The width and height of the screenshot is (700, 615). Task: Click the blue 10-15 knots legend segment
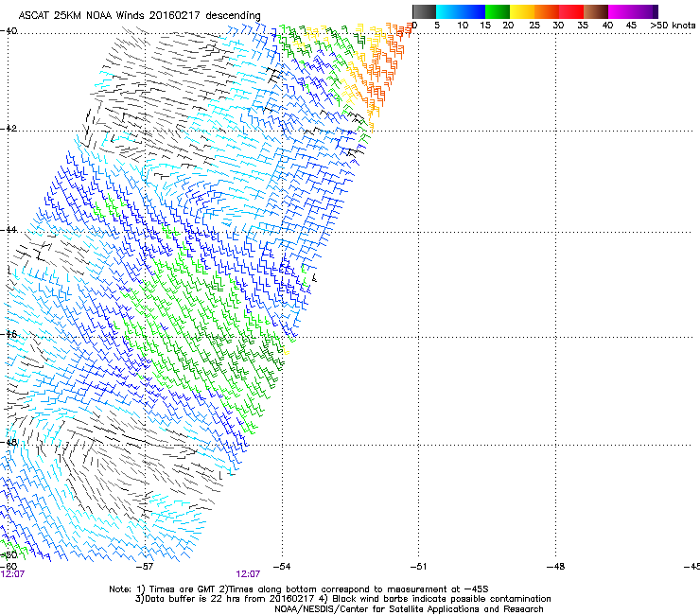pos(473,11)
